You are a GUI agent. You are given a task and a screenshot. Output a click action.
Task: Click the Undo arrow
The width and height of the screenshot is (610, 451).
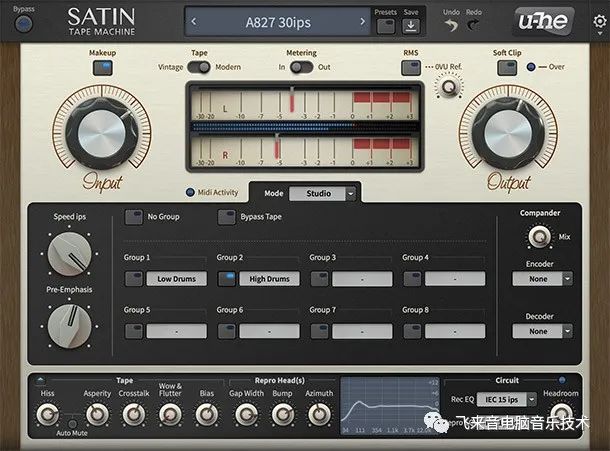[x=451, y=26]
